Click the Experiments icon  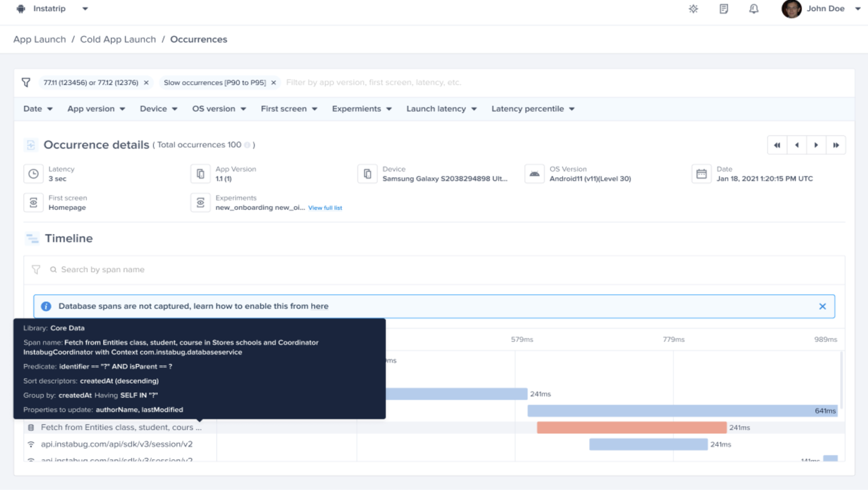[200, 203]
